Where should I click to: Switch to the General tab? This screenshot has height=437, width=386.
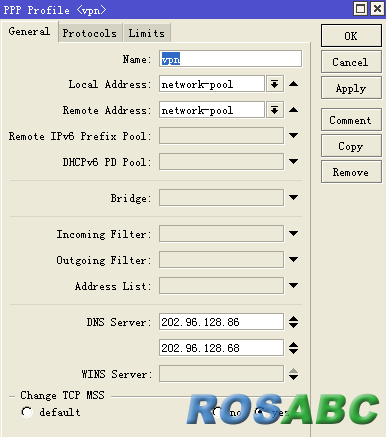click(x=30, y=31)
